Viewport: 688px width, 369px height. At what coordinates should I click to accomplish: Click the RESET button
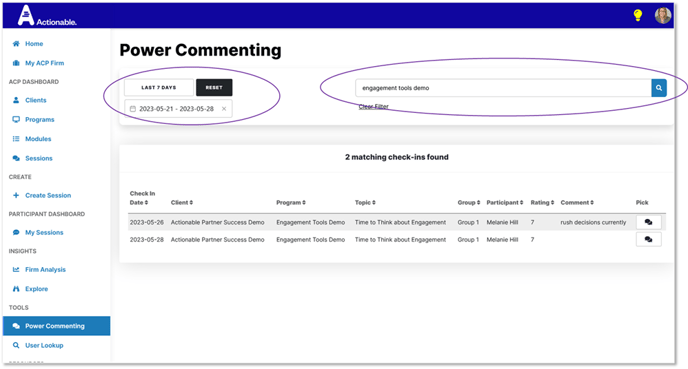[214, 87]
